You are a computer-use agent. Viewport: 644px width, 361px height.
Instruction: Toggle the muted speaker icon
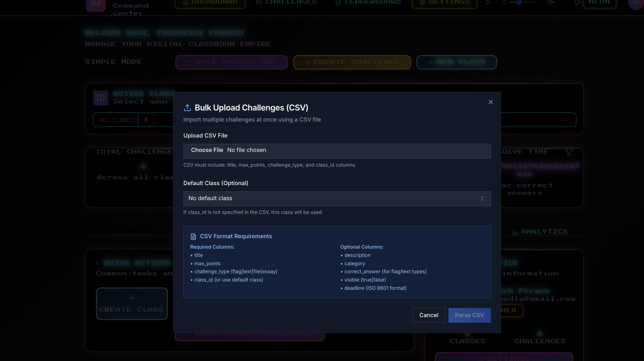coord(551,2)
